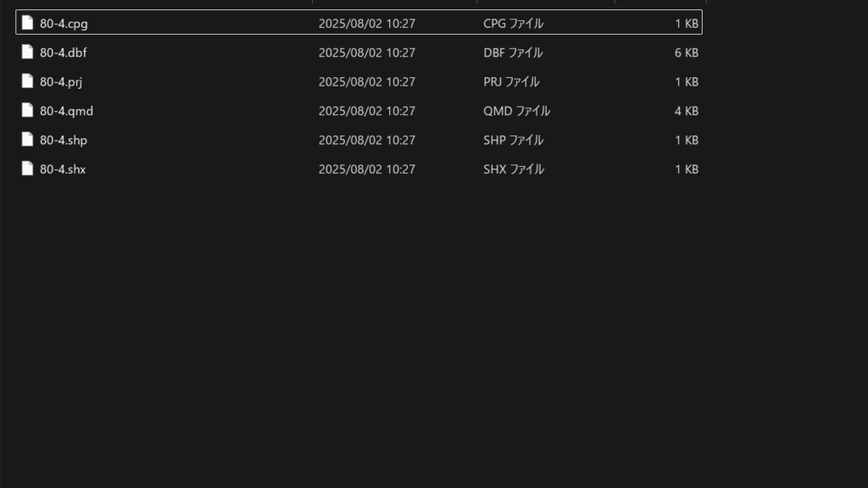Click the 80-4.prj file icon
This screenshot has height=488, width=868.
coord(27,81)
